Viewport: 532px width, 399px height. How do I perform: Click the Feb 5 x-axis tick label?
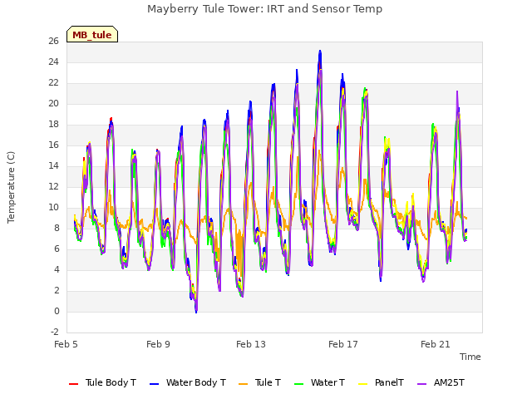[66, 344]
